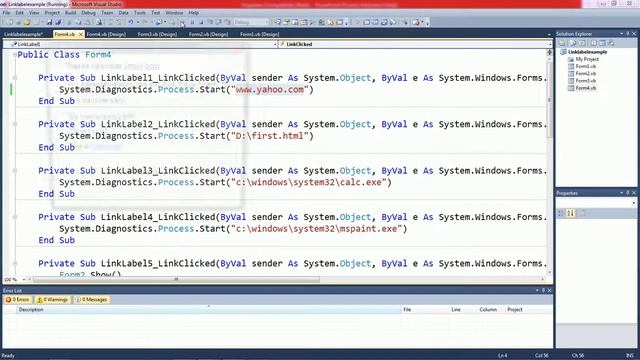This screenshot has width=640, height=360.
Task: Click Solution Explorer Refresh icon
Action: (582, 43)
